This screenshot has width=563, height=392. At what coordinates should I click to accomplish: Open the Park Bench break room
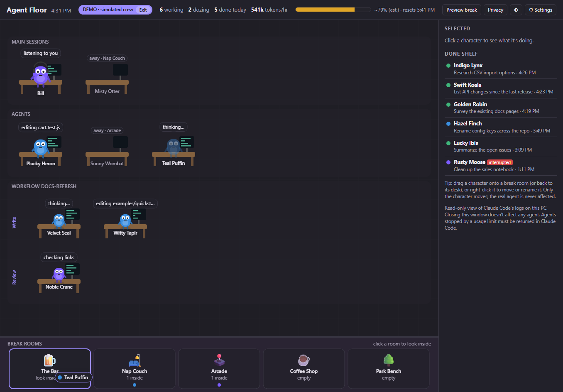(x=389, y=369)
